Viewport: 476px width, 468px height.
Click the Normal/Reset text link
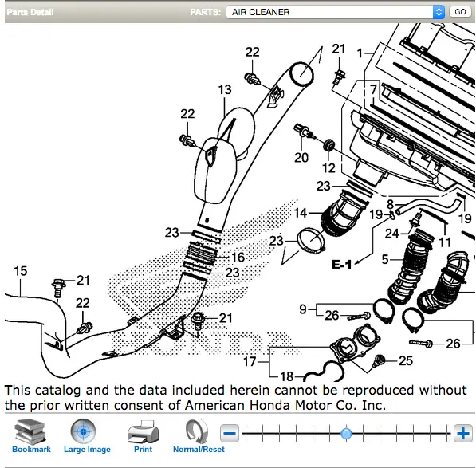click(199, 449)
